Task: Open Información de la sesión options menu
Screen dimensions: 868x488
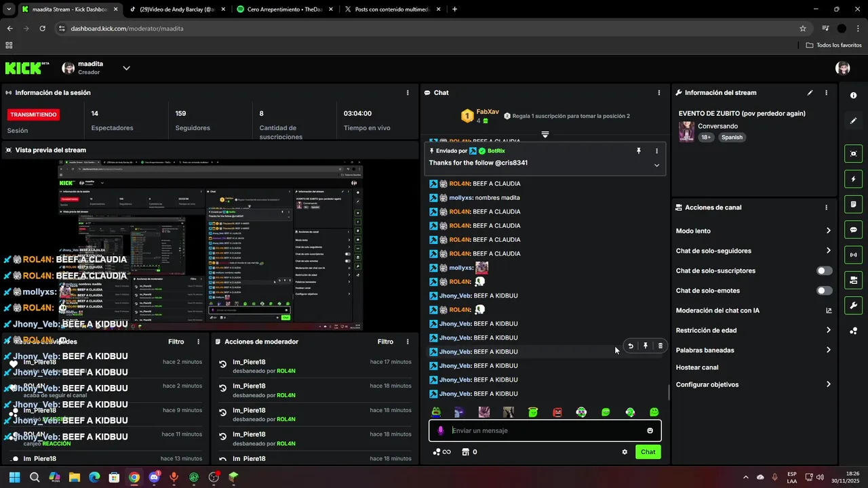Action: 408,93
